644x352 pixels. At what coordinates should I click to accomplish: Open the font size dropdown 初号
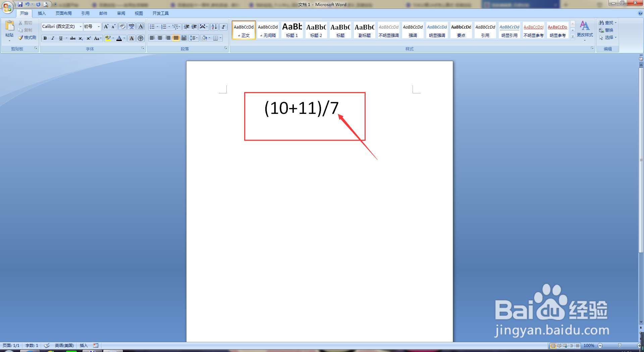coord(99,27)
